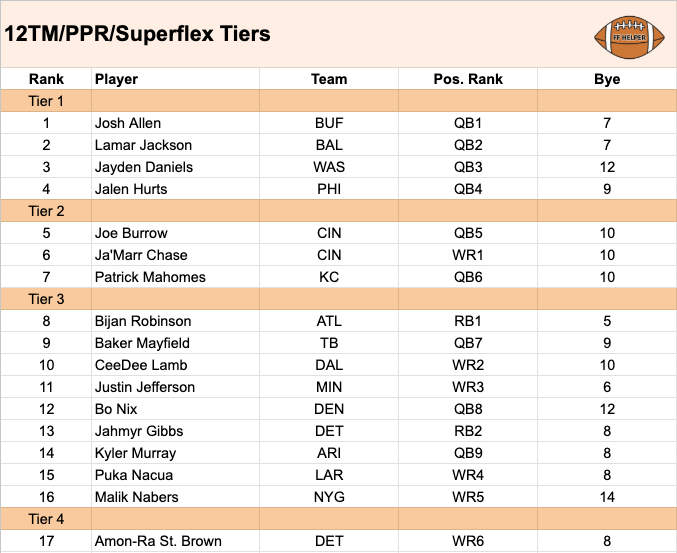The height and width of the screenshot is (553, 677).
Task: Select the Bye column header
Action: click(x=607, y=79)
